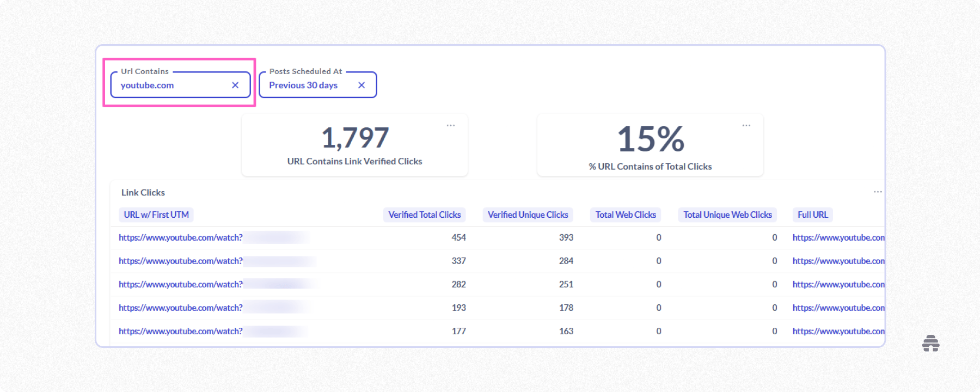This screenshot has height=392, width=980.
Task: Click the 393 unique clicks cell
Action: click(566, 237)
